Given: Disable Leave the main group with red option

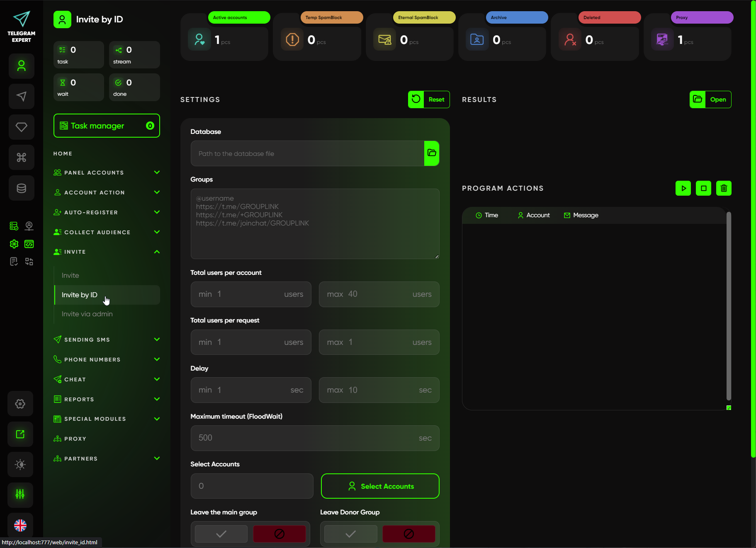Looking at the screenshot, I should point(279,534).
